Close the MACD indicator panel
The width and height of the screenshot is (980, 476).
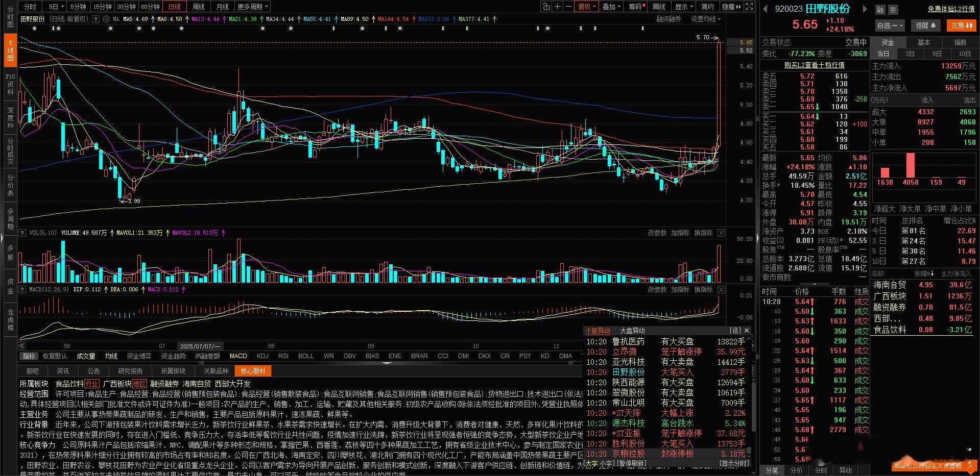coord(721,289)
